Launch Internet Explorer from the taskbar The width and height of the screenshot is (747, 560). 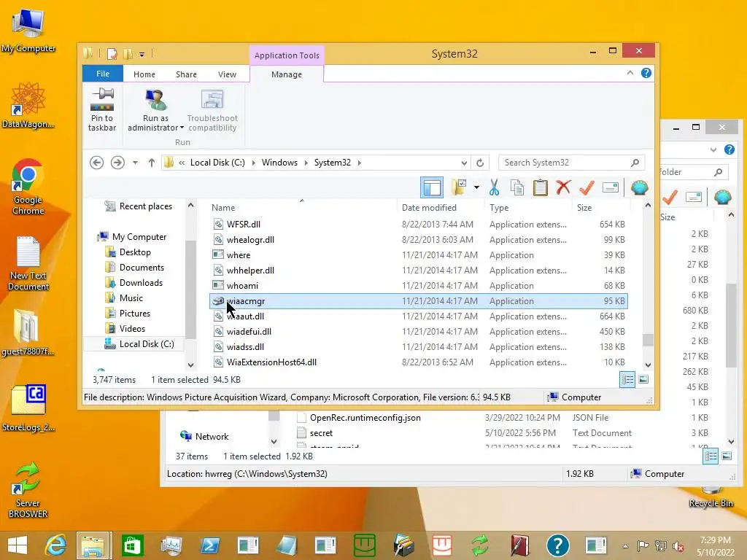tap(55, 545)
